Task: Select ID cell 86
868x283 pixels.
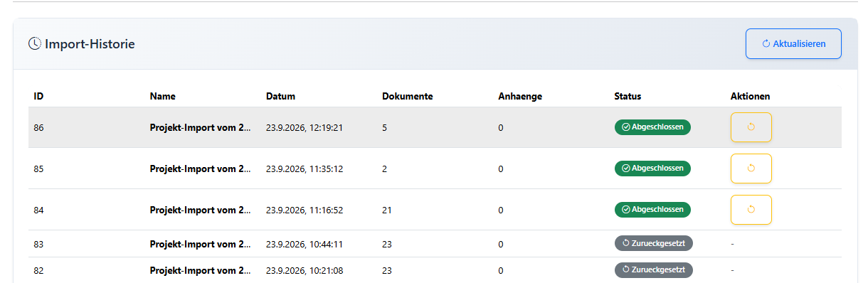Action: (39, 128)
